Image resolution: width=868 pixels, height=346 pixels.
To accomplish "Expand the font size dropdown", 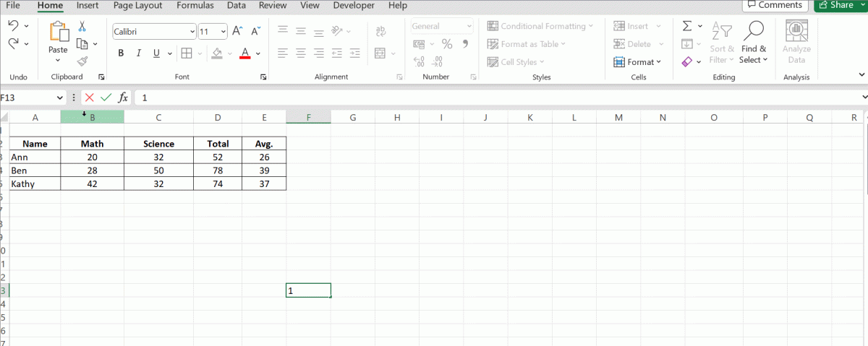I will pyautogui.click(x=223, y=32).
